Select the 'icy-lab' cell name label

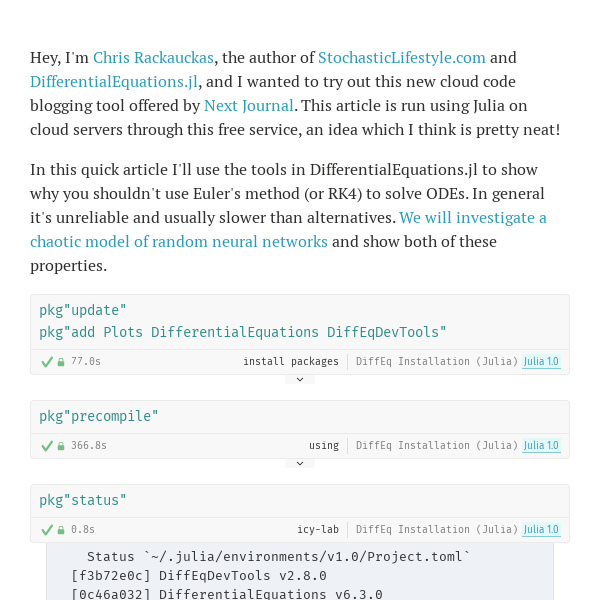point(318,530)
